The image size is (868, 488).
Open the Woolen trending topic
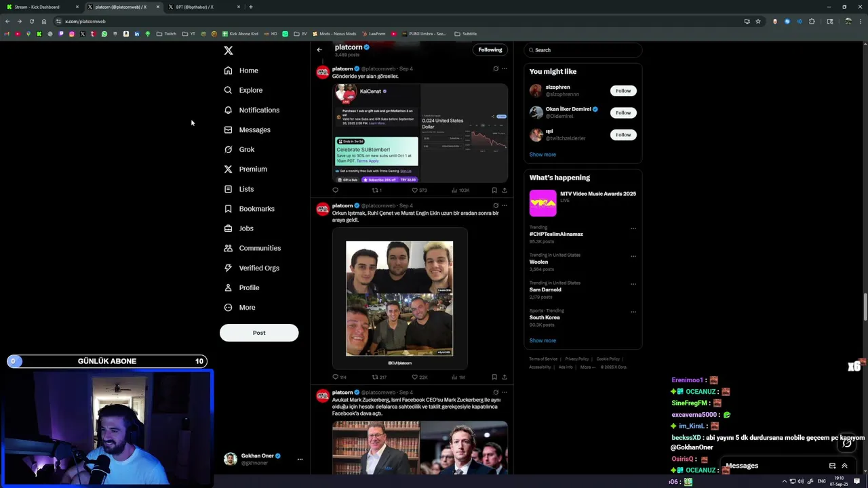(x=538, y=262)
